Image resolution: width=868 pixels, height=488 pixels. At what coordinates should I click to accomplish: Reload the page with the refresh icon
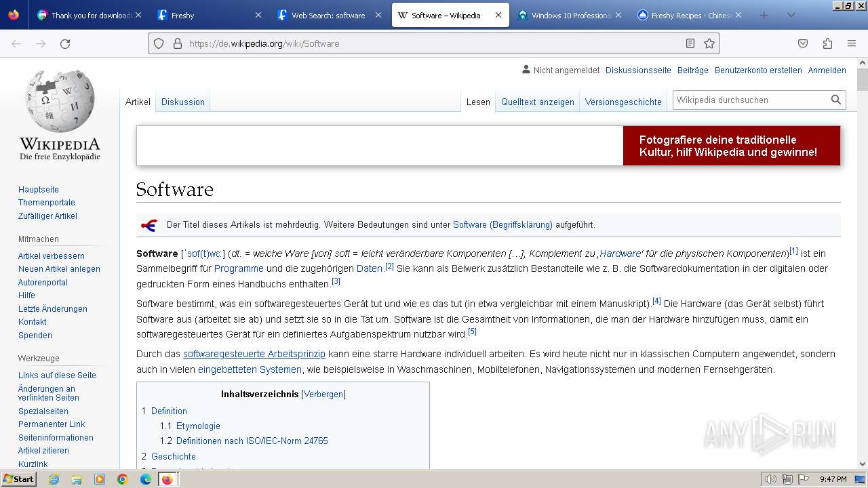[65, 43]
